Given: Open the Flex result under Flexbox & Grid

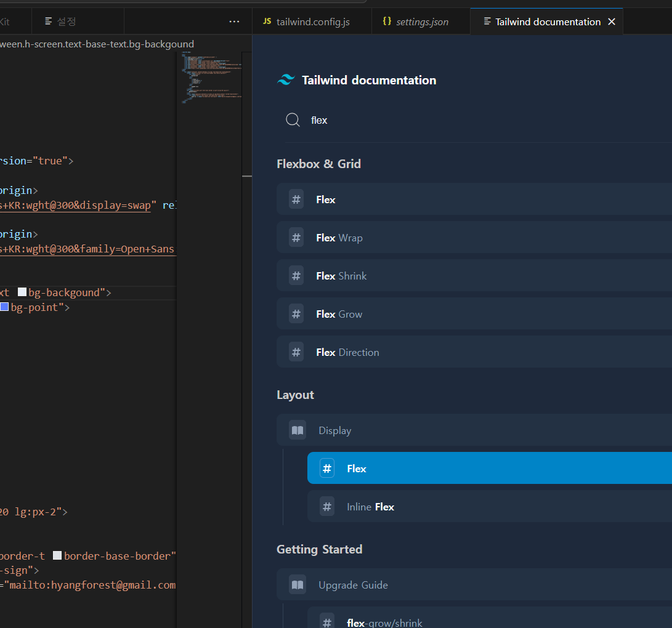Looking at the screenshot, I should 474,199.
